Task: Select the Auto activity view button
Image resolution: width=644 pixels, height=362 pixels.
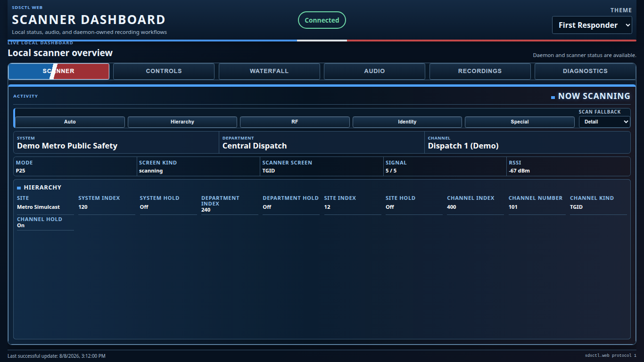Action: point(70,122)
